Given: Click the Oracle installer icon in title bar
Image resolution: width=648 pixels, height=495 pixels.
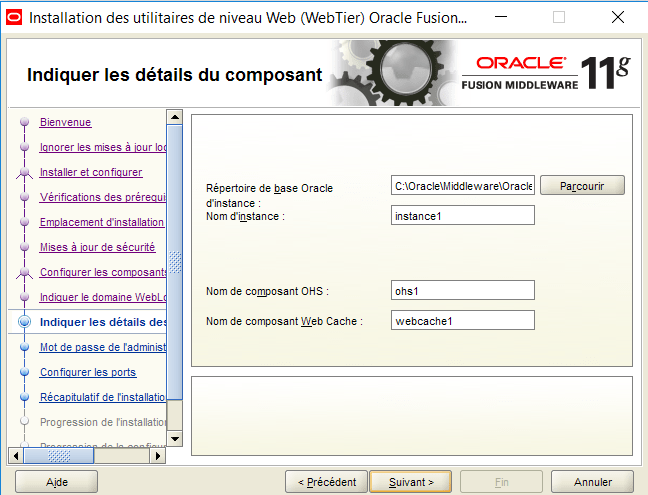Looking at the screenshot, I should pos(13,16).
